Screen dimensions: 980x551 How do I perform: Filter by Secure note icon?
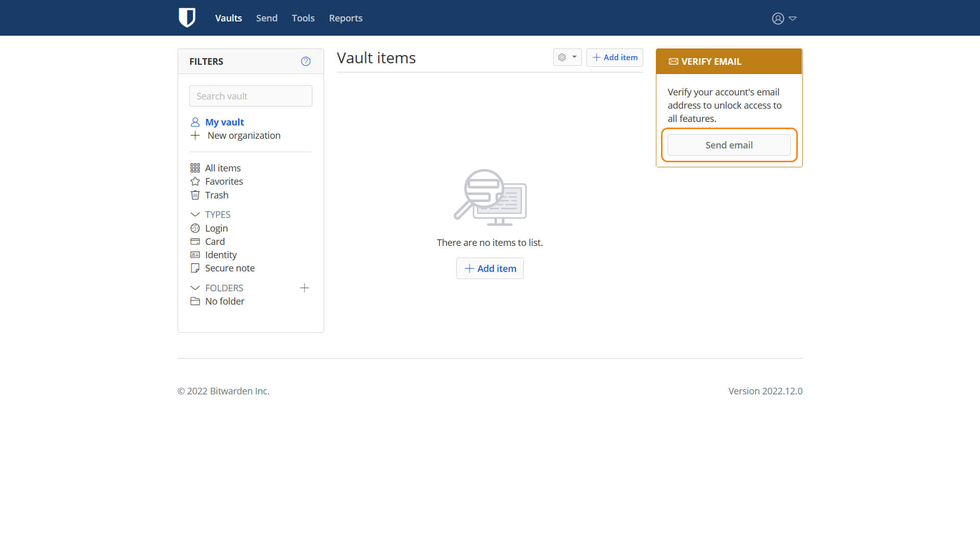pos(195,268)
